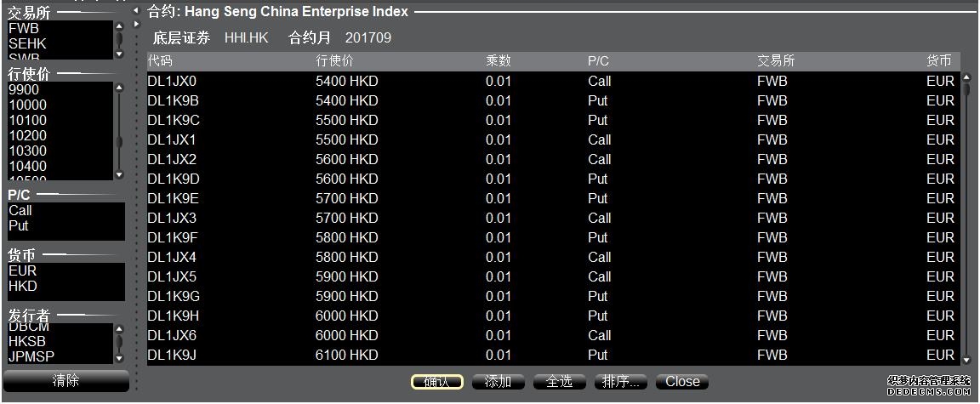Click the Close button

[682, 382]
